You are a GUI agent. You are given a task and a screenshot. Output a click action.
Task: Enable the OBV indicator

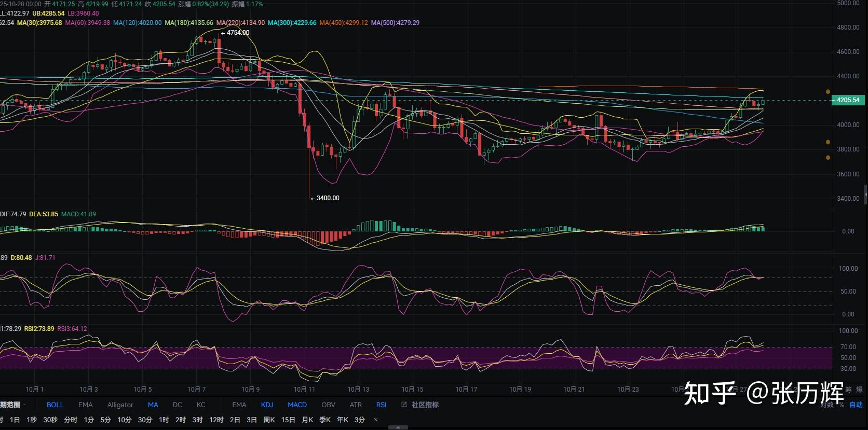(328, 405)
